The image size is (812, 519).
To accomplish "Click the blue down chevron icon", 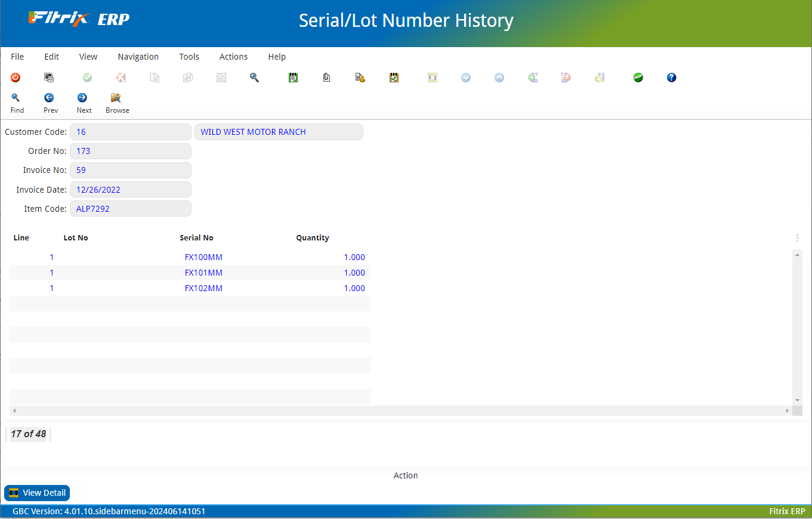I will click(466, 78).
